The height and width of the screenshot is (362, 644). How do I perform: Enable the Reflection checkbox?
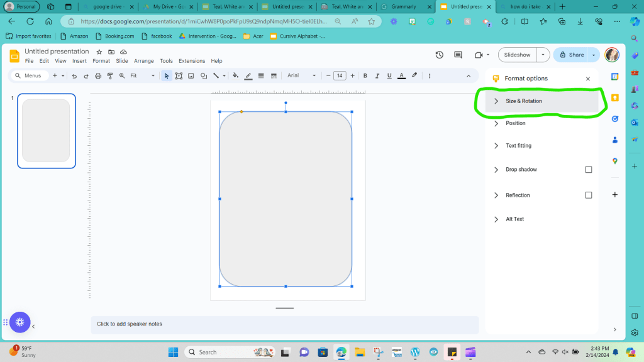click(x=588, y=195)
